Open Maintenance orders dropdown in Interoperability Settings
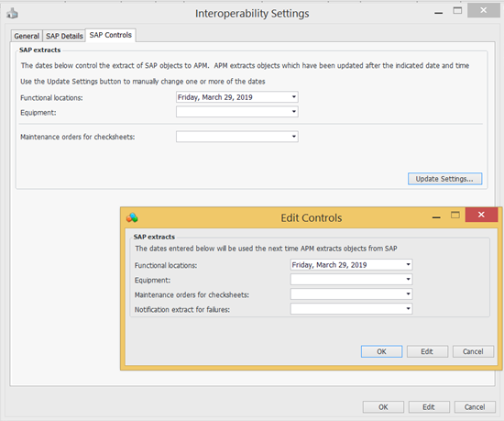The height and width of the screenshot is (421, 504). [294, 137]
